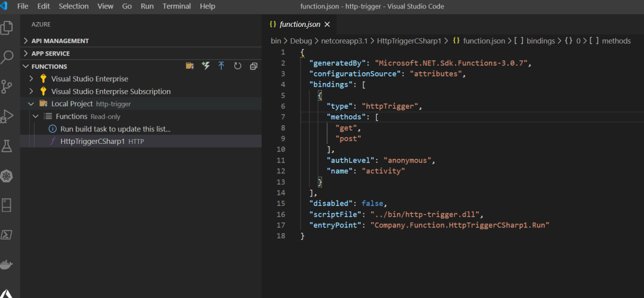Open the Go menu

pos(127,6)
